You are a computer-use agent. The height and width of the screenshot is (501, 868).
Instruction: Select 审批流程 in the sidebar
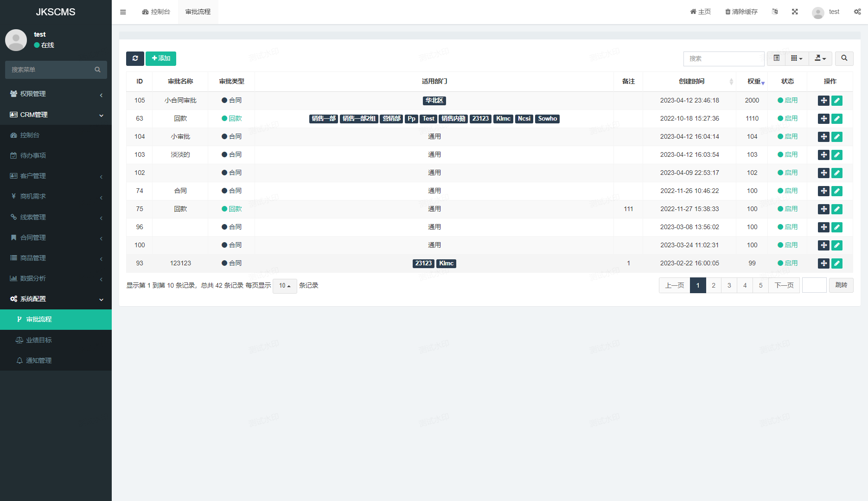coord(56,320)
